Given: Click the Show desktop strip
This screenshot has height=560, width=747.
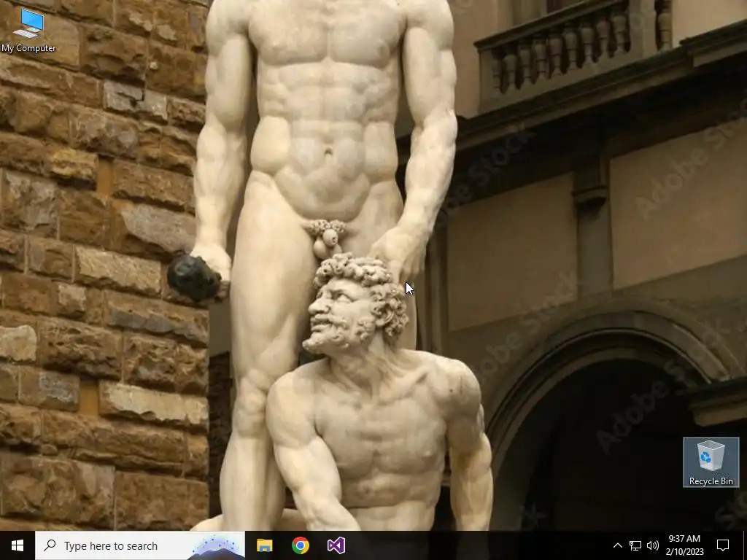Looking at the screenshot, I should click(x=745, y=545).
